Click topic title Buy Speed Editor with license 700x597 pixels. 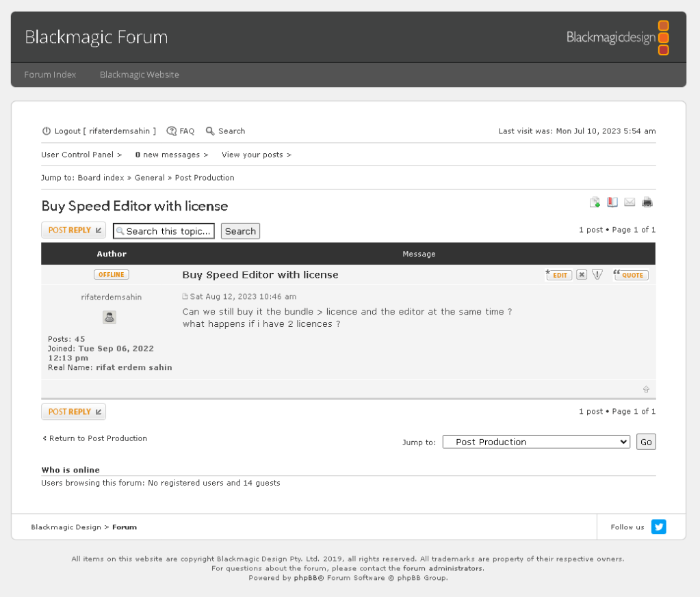(x=134, y=206)
